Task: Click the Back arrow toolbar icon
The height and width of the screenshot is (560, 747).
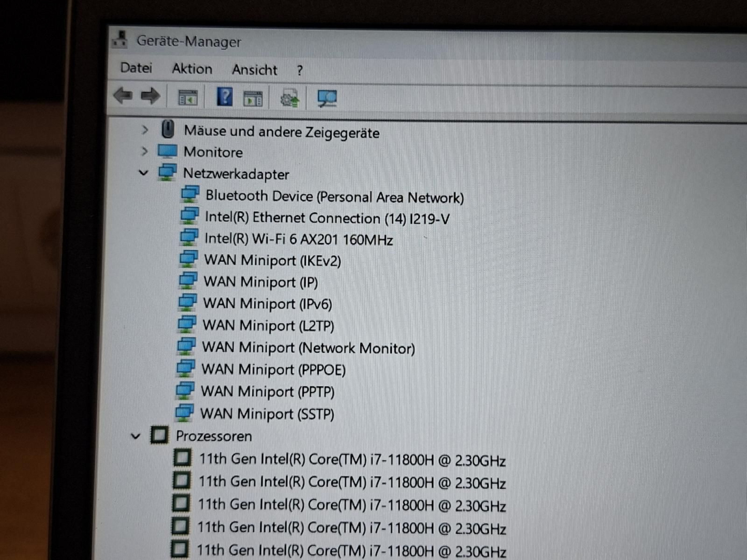Action: pyautogui.click(x=124, y=96)
